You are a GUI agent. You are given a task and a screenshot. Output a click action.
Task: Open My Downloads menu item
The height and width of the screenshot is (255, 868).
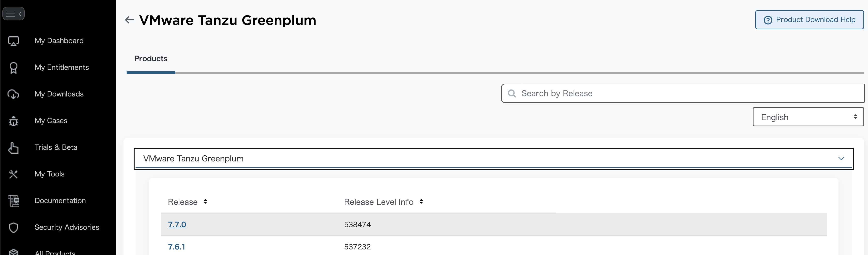click(x=59, y=94)
